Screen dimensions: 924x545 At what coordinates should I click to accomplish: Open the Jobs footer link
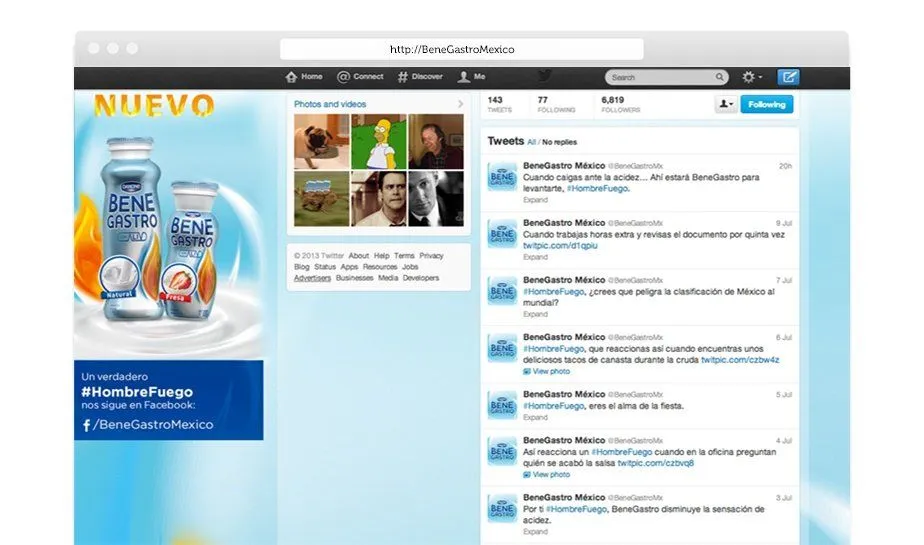tap(410, 267)
